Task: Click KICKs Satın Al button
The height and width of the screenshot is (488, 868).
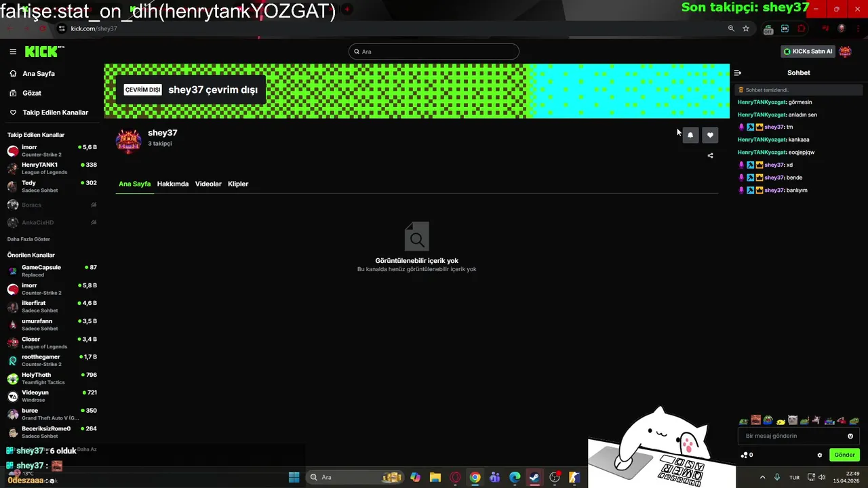Action: (x=808, y=52)
